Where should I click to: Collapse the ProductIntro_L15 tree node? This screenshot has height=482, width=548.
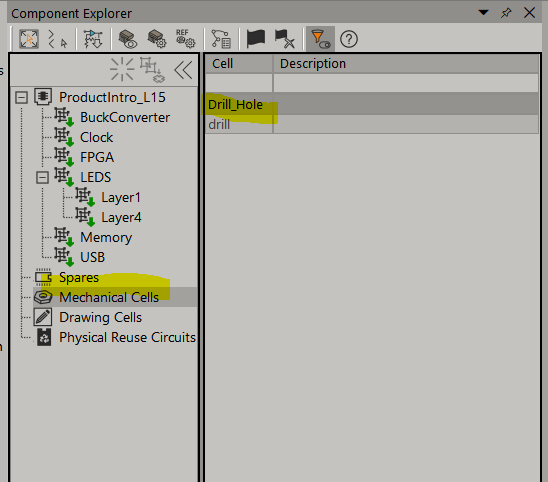click(x=21, y=98)
